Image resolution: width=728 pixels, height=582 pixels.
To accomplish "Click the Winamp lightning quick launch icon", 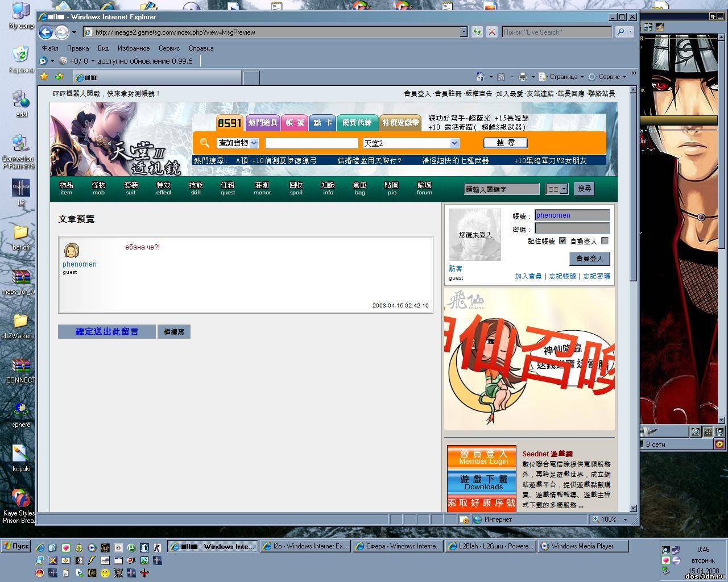I will coord(92,560).
